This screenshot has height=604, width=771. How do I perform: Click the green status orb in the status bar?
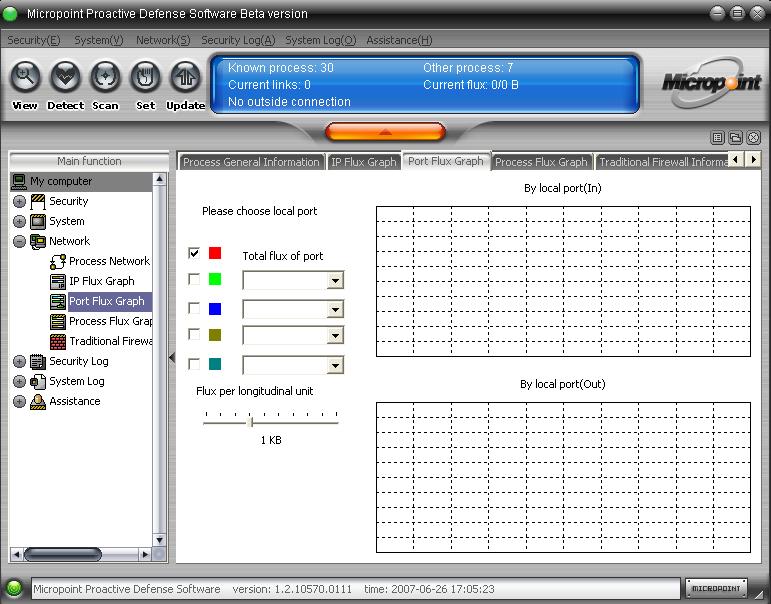pos(14,588)
